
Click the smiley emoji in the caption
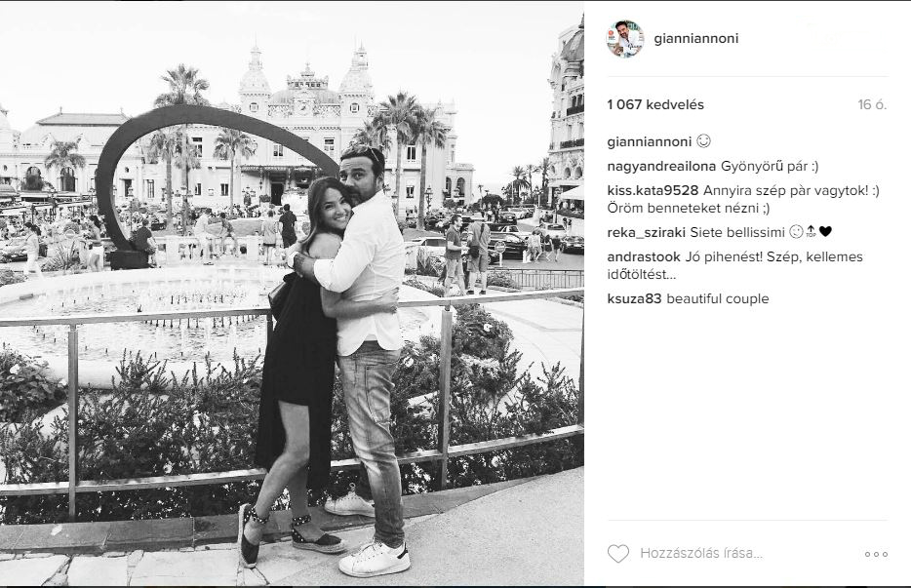point(703,141)
